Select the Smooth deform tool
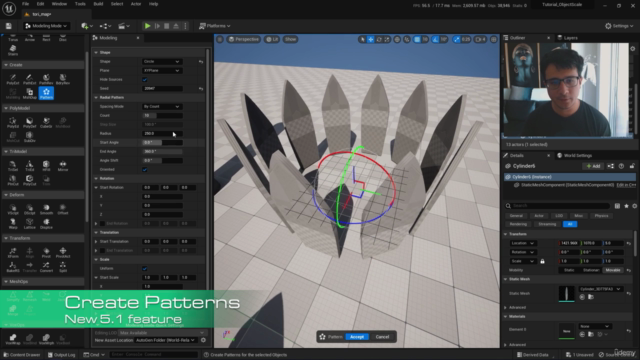The height and width of the screenshot is (360, 640). click(46, 209)
